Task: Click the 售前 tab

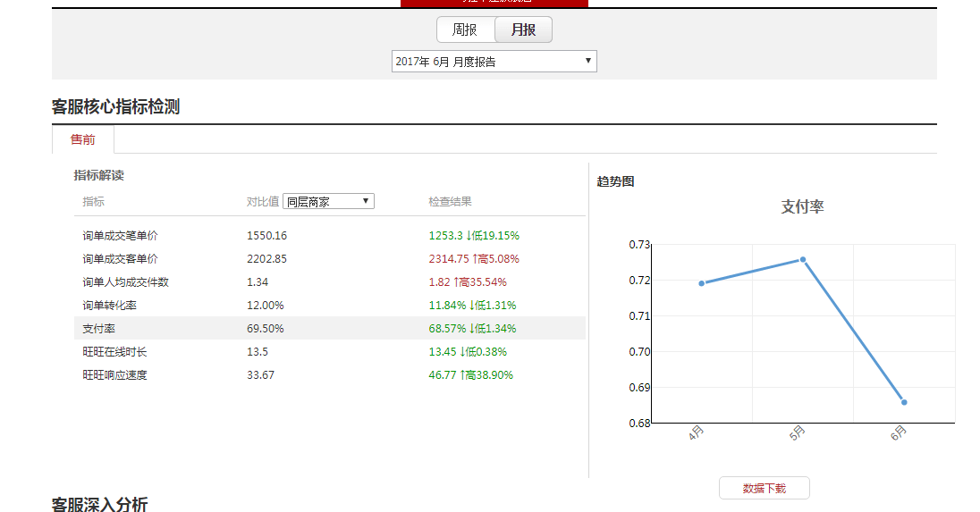Action: pos(83,140)
